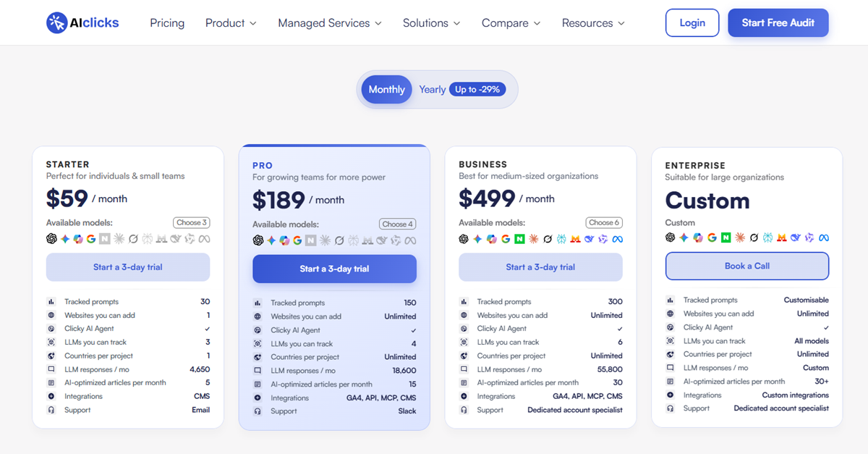Select the Google model icon in Starter plan
Screen dimensions: 868x454
click(x=91, y=239)
